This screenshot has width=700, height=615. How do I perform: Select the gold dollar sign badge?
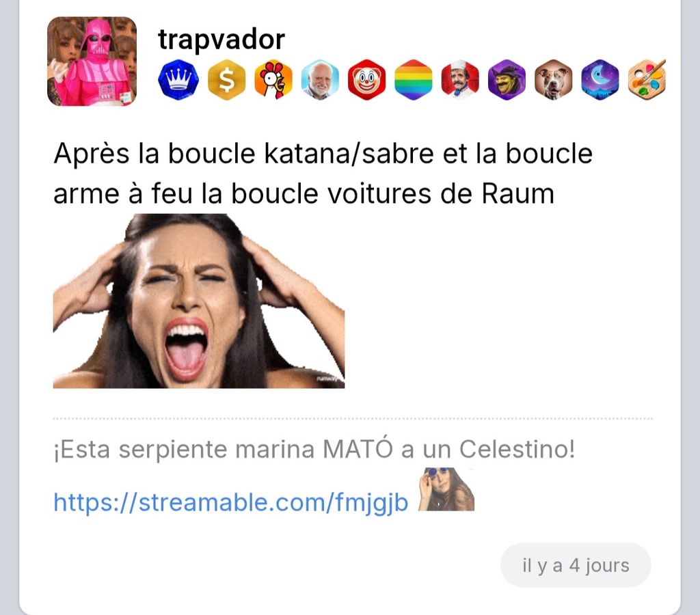227,79
